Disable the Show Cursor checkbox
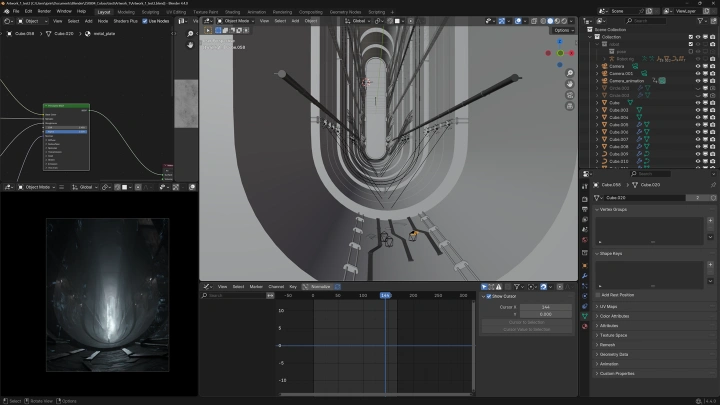 tap(488, 296)
